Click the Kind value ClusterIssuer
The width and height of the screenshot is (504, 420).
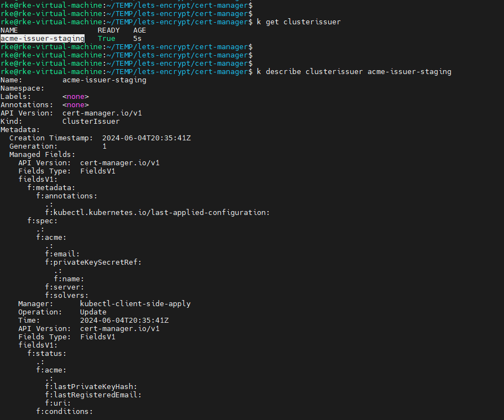(x=91, y=122)
